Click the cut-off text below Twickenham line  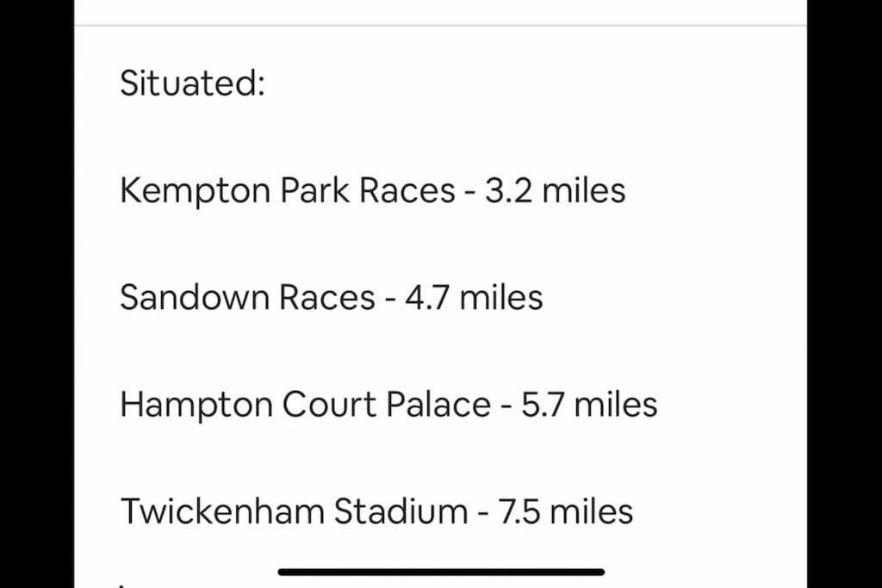tap(121, 585)
